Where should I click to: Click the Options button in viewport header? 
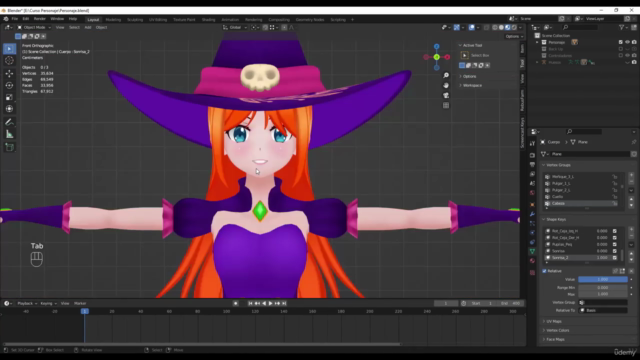pyautogui.click(x=514, y=36)
